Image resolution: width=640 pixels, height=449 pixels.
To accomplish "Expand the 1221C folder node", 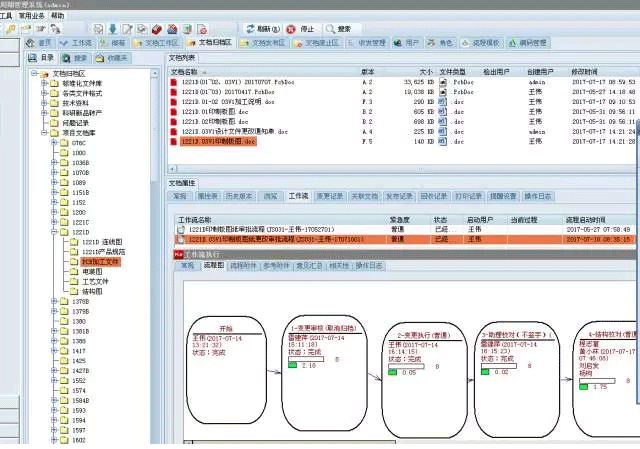I will (53, 222).
